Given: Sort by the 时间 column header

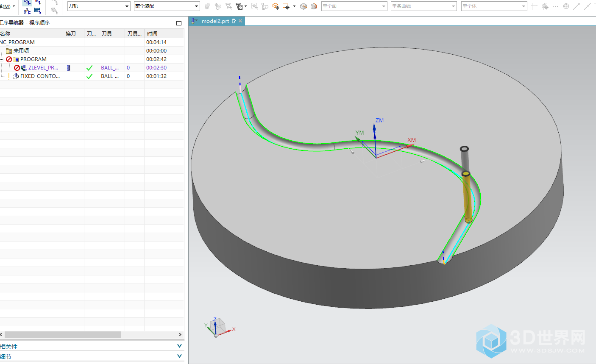Looking at the screenshot, I should pyautogui.click(x=152, y=34).
